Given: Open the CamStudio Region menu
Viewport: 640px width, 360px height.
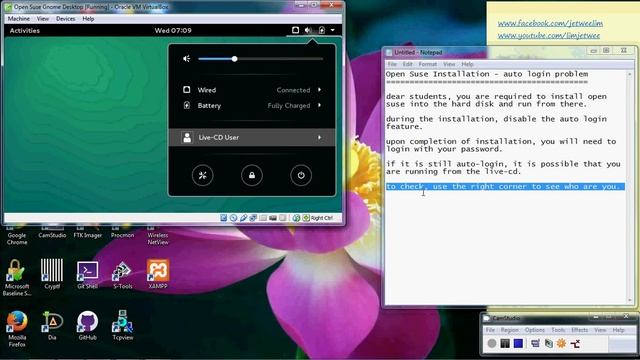Looking at the screenshot, I should pos(509,330).
